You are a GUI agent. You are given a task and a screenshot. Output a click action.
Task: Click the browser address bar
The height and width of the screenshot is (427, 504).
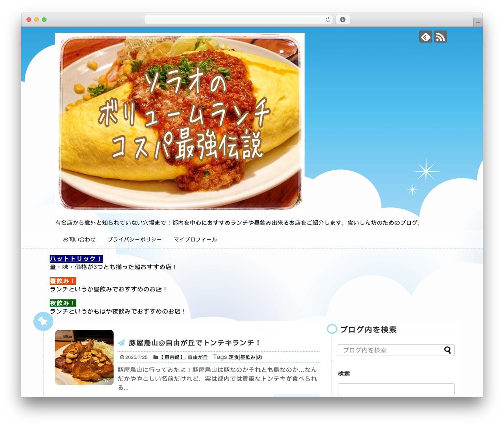click(x=239, y=20)
